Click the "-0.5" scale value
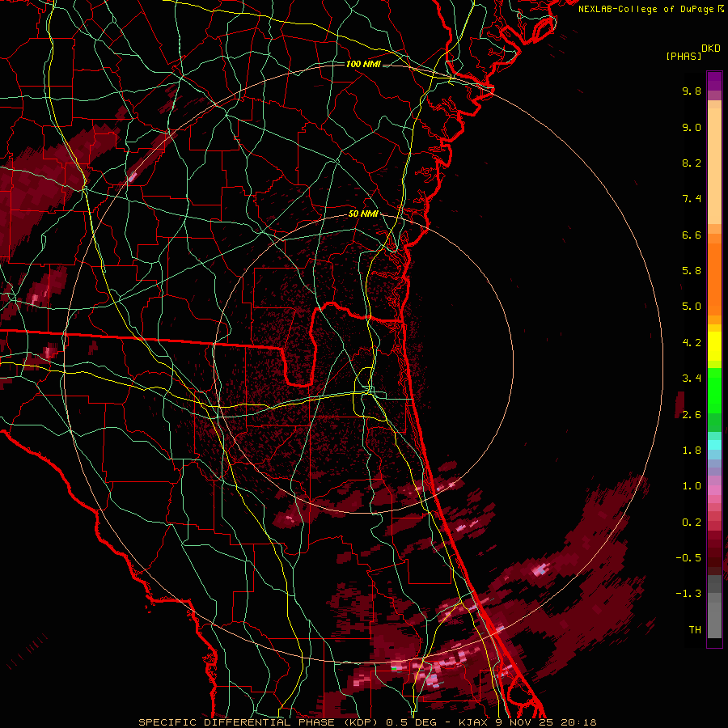This screenshot has height=728, width=728. (688, 558)
